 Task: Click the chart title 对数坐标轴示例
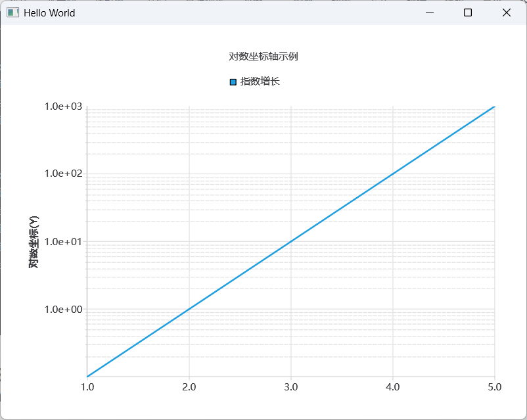point(263,56)
